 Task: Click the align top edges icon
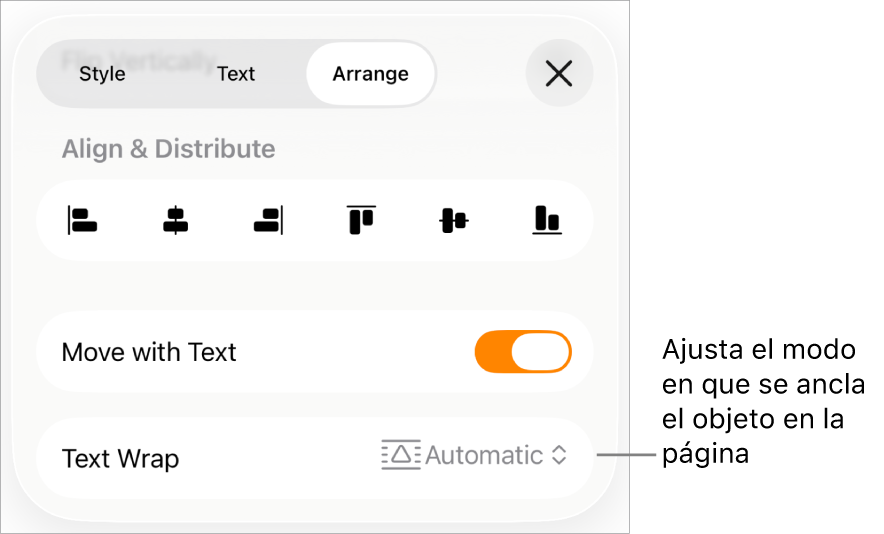pos(361,219)
